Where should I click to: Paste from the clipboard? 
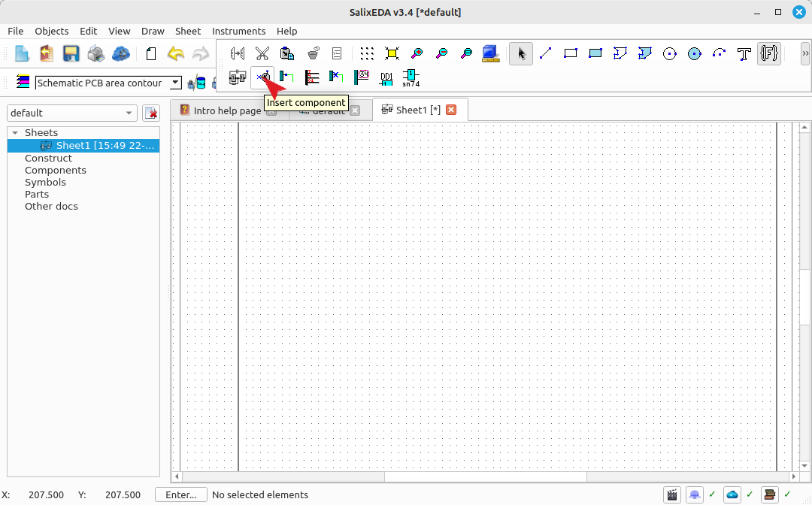287,53
